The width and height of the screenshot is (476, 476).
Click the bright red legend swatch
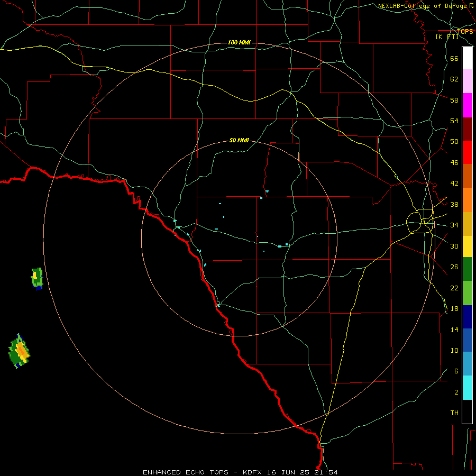467,152
